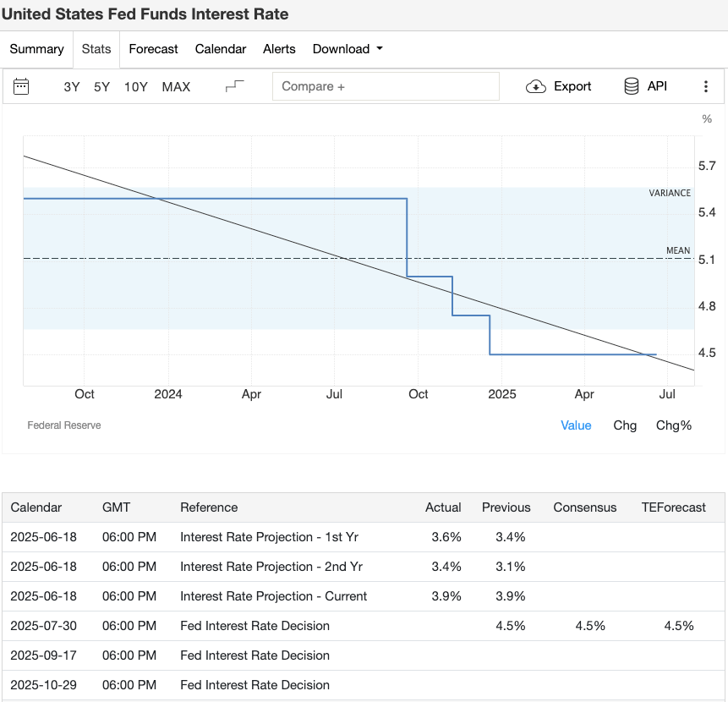Viewport: 728px width, 702px height.
Task: Select the MAX time range
Action: coord(176,86)
